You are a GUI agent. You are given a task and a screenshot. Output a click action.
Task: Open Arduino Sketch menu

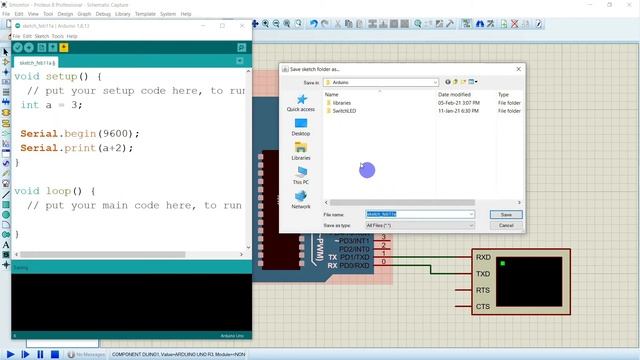point(42,36)
